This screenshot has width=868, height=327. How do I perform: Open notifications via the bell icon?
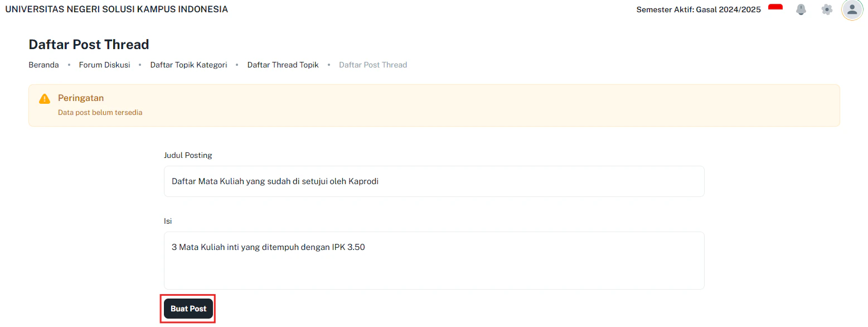coord(801,9)
